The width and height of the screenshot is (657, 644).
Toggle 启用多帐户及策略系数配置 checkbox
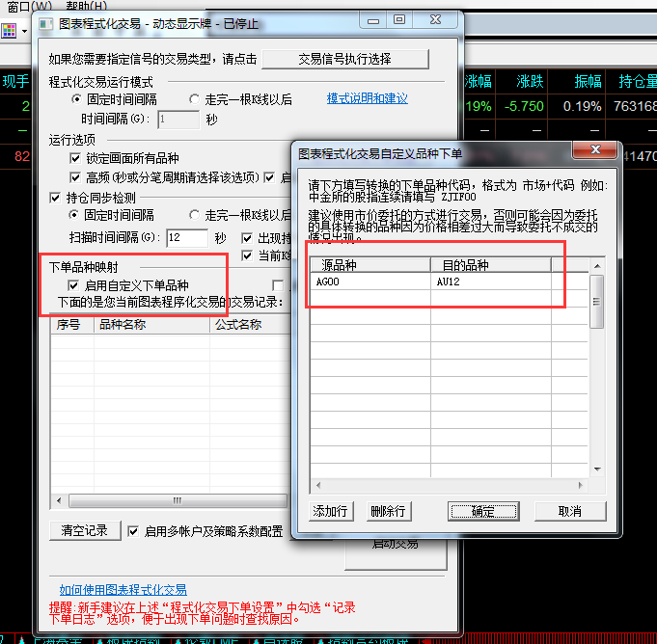[134, 530]
